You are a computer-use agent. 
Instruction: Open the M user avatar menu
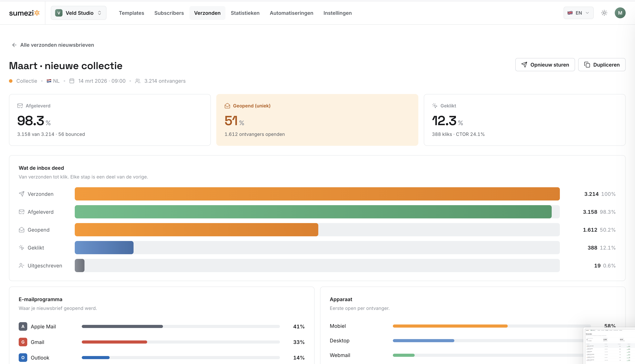[x=620, y=13]
